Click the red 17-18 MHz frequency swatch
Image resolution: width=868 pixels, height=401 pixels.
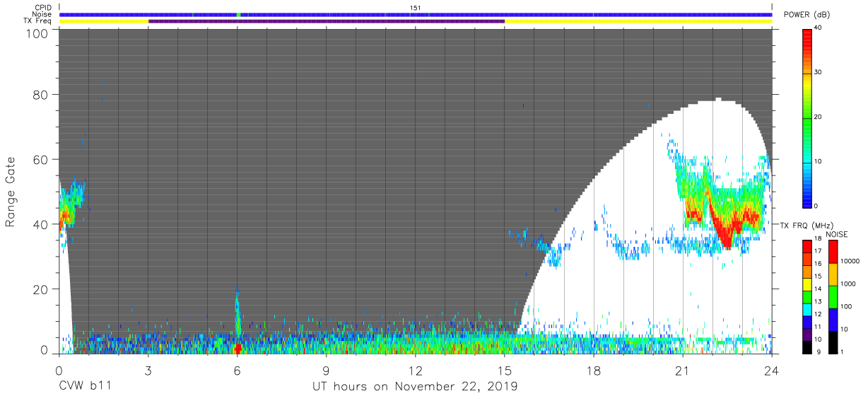[807, 247]
